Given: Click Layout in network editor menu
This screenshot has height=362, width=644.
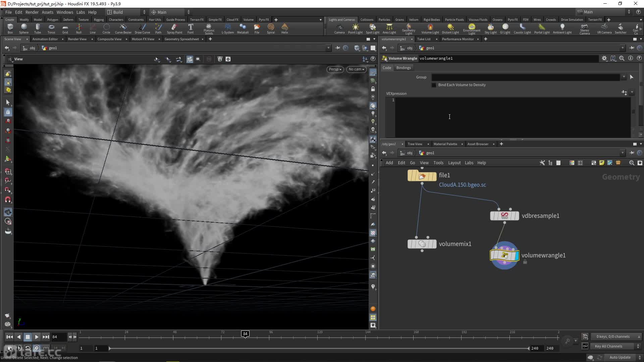Looking at the screenshot, I should coord(454,163).
